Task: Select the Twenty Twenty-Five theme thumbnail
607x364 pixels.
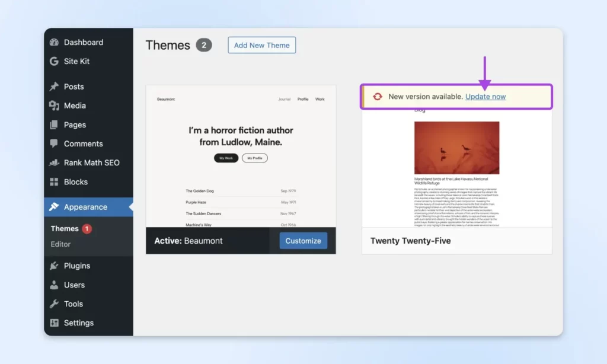Action: [x=457, y=168]
